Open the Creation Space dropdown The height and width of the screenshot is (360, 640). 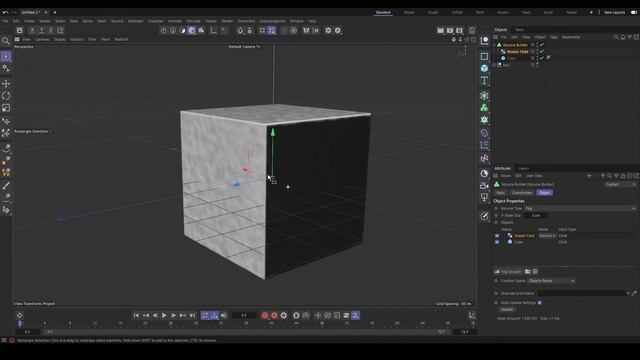pos(551,281)
